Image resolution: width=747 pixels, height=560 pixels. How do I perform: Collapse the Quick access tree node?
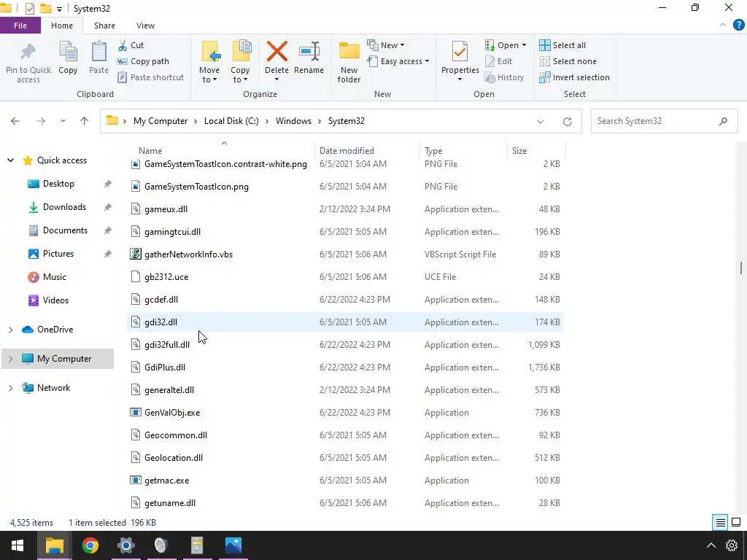pyautogui.click(x=10, y=160)
